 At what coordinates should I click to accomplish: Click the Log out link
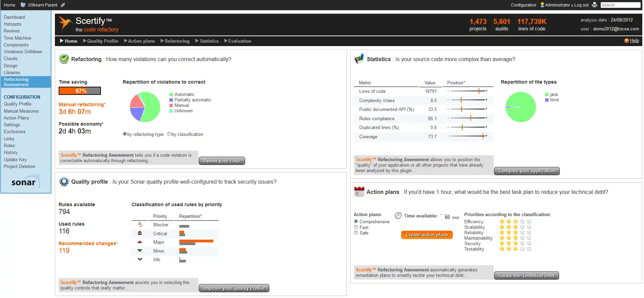click(581, 5)
